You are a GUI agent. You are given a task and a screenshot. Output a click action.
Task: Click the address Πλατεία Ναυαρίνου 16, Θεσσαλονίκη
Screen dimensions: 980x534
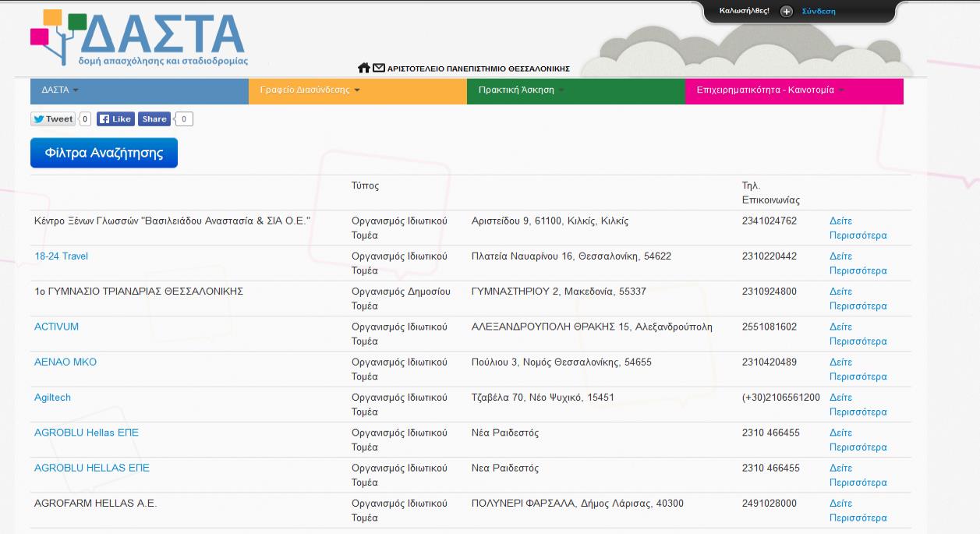point(571,256)
